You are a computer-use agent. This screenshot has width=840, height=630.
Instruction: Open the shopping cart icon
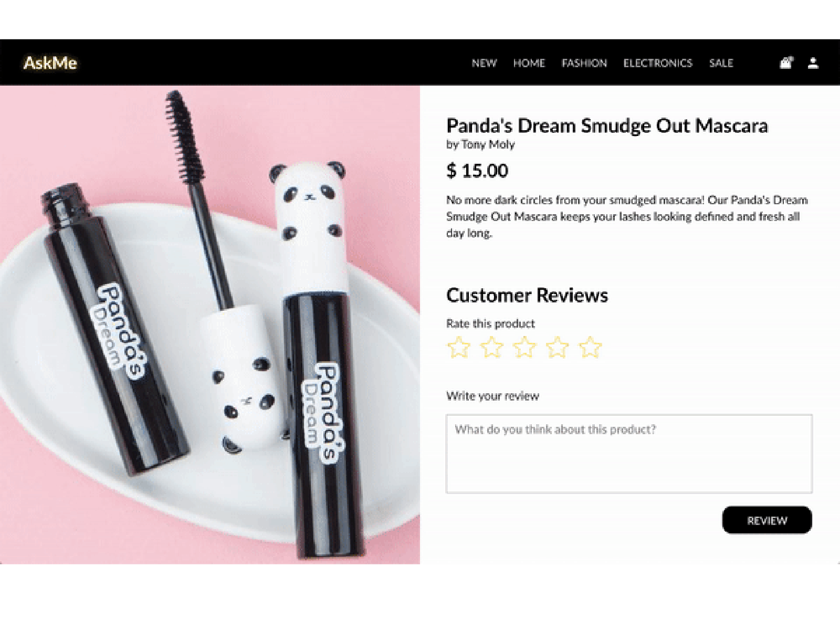pyautogui.click(x=785, y=63)
